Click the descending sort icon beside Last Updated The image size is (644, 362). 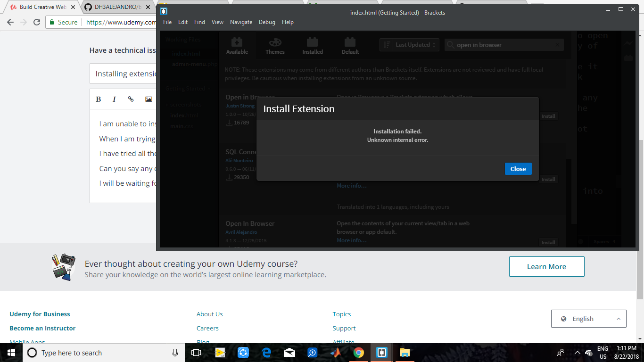387,44
